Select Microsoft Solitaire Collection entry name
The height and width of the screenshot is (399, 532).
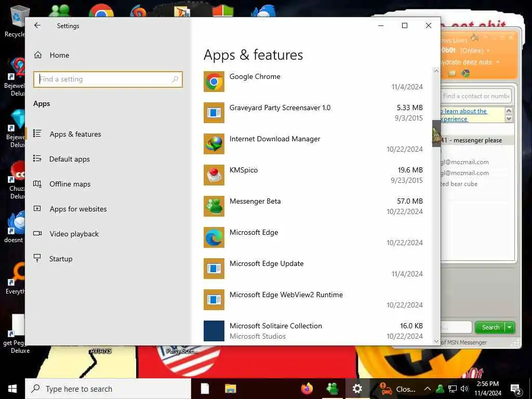(276, 326)
